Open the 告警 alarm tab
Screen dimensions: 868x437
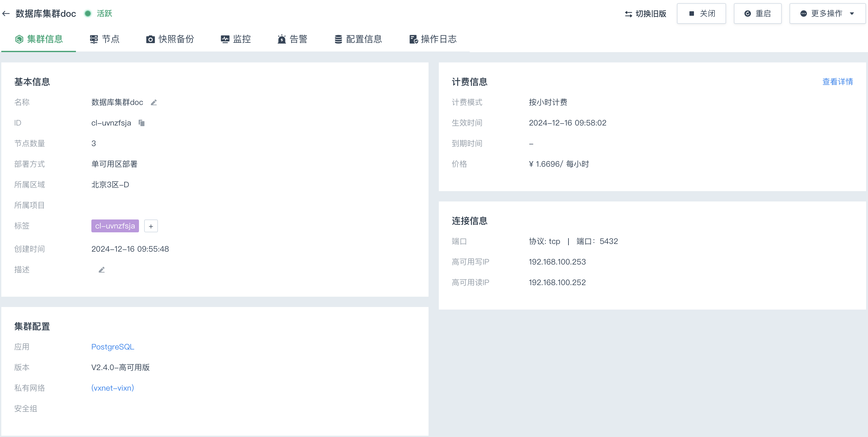(292, 39)
